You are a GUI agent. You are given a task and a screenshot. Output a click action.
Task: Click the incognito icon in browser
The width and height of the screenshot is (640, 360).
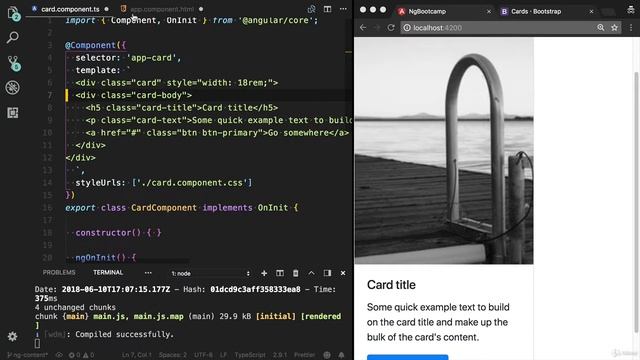pos(631,10)
